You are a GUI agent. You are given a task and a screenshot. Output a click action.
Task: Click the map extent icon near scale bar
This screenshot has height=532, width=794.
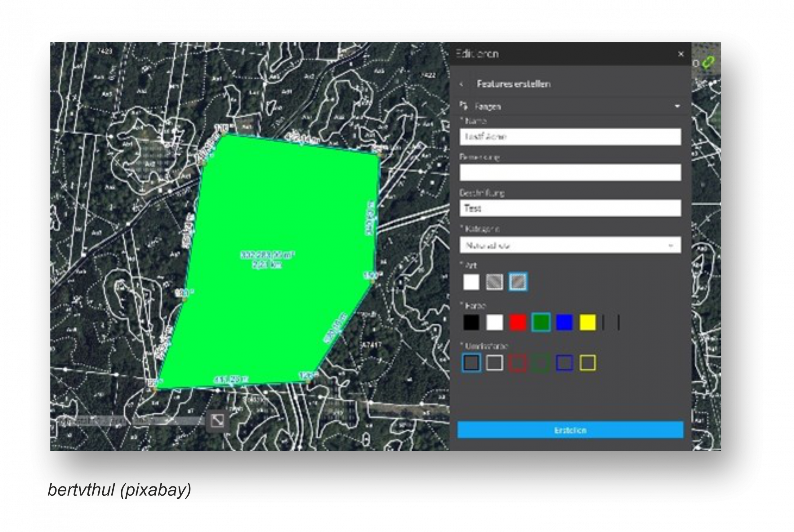pyautogui.click(x=217, y=421)
